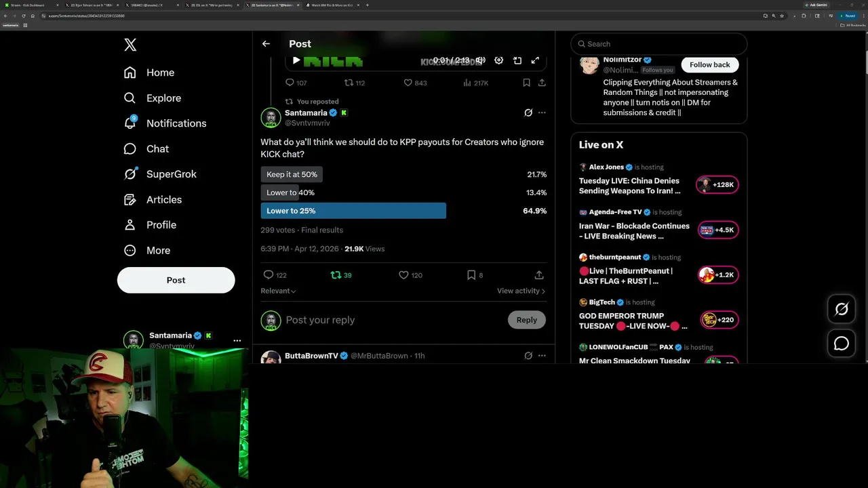Bookmark the video post above

[526, 83]
